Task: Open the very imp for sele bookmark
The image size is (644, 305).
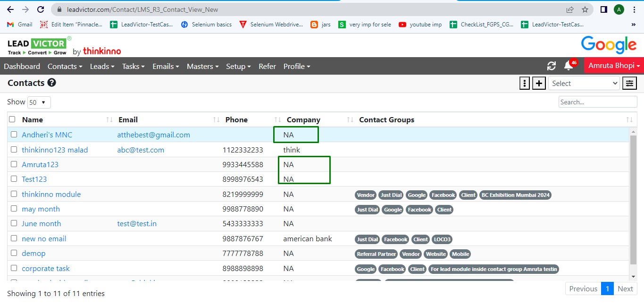Action: (365, 25)
